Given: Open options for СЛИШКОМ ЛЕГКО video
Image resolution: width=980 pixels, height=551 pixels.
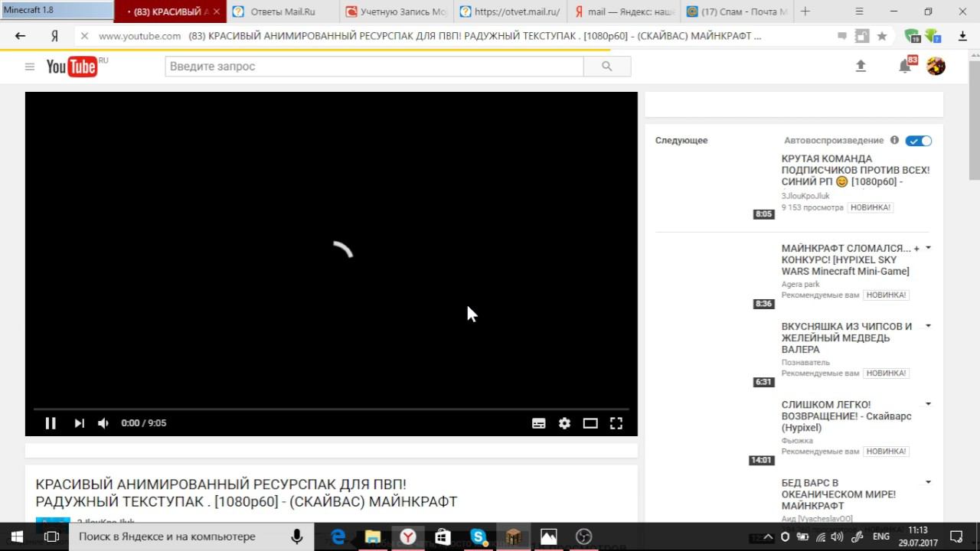Looking at the screenshot, I should [x=928, y=404].
